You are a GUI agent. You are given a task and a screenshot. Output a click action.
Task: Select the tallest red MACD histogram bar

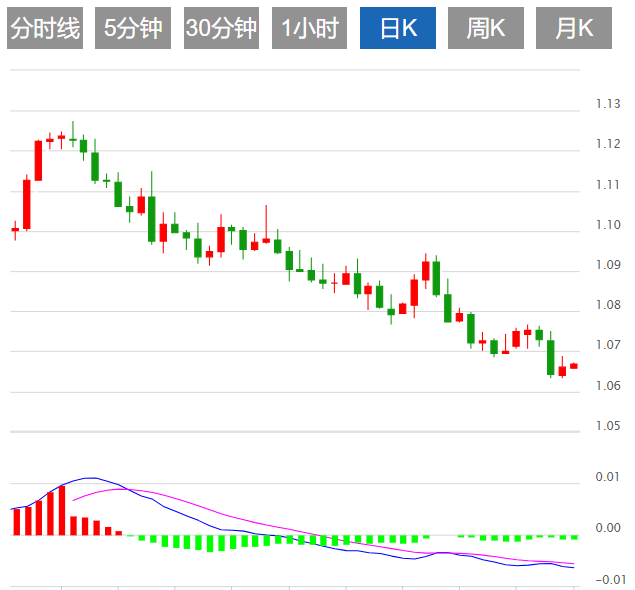pos(62,510)
